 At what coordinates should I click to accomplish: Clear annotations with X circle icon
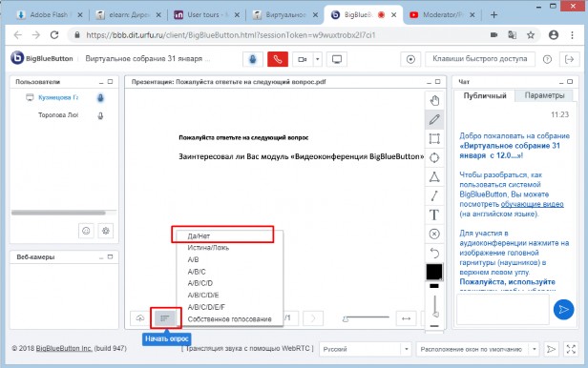tap(434, 234)
